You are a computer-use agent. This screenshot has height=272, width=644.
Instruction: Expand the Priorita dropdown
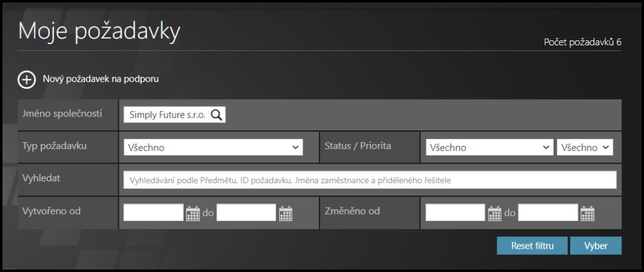pyautogui.click(x=585, y=147)
